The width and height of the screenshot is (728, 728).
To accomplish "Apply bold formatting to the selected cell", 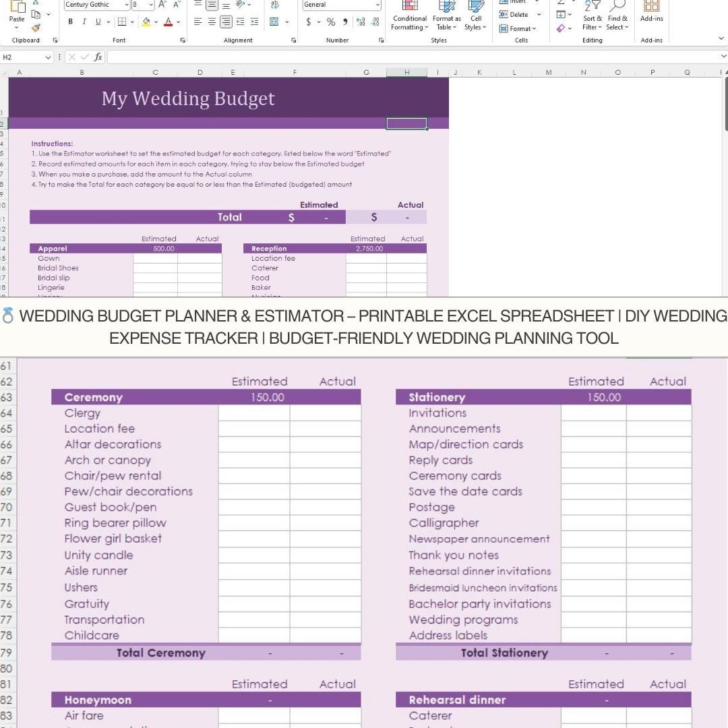I will [x=70, y=22].
